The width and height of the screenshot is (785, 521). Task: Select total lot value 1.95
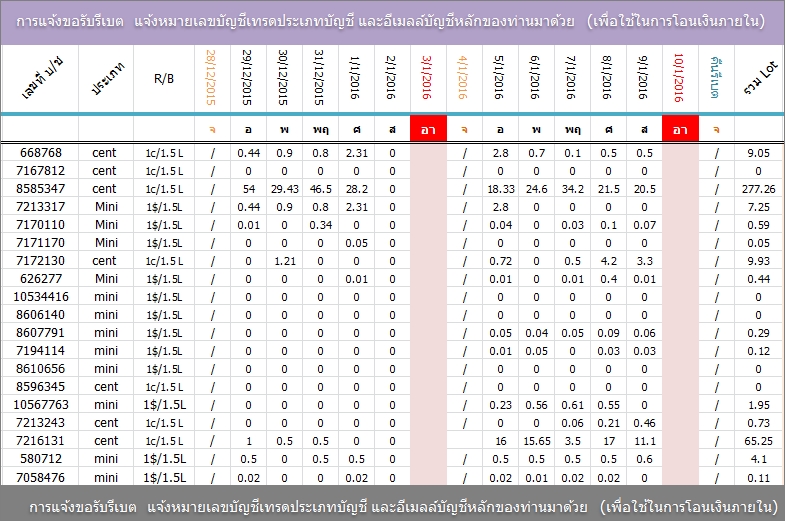tap(758, 405)
